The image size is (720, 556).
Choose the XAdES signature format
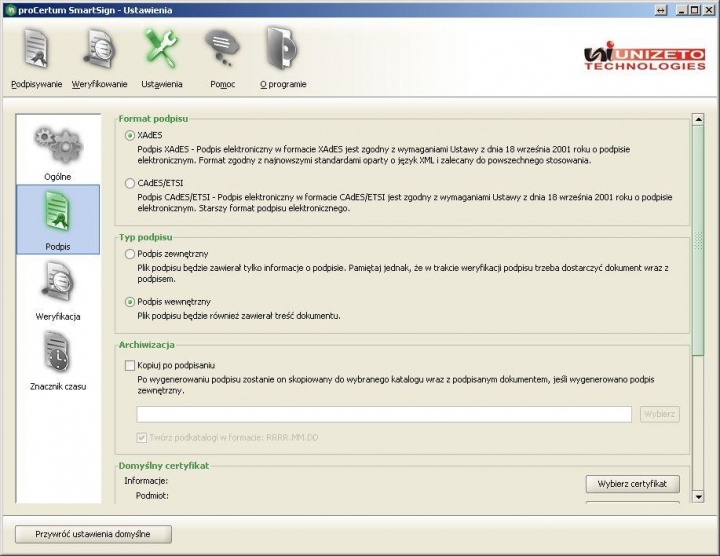[x=130, y=135]
